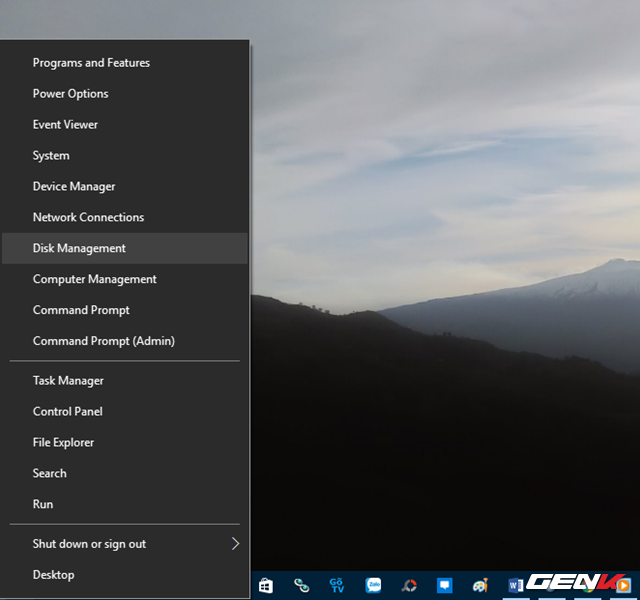Open the Zalo app in taskbar
This screenshot has height=600, width=640.
point(373,585)
